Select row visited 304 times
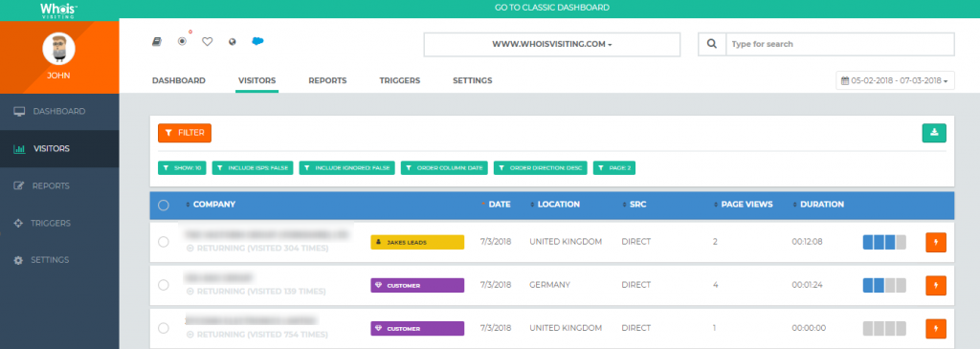This screenshot has height=349, width=980. (x=163, y=242)
